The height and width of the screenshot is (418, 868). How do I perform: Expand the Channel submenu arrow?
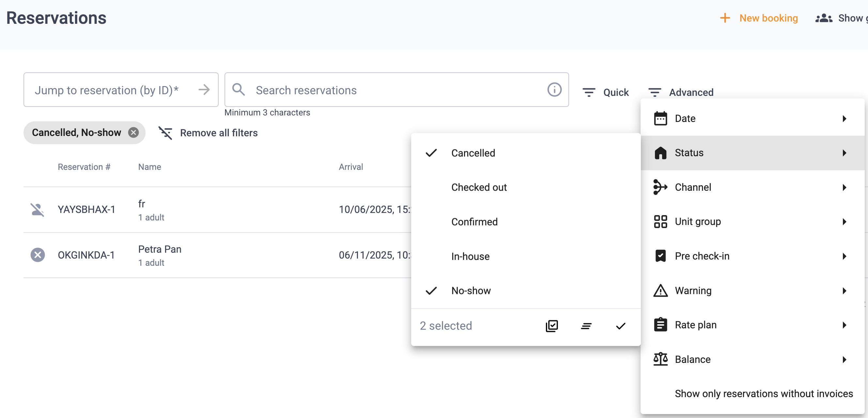point(844,187)
